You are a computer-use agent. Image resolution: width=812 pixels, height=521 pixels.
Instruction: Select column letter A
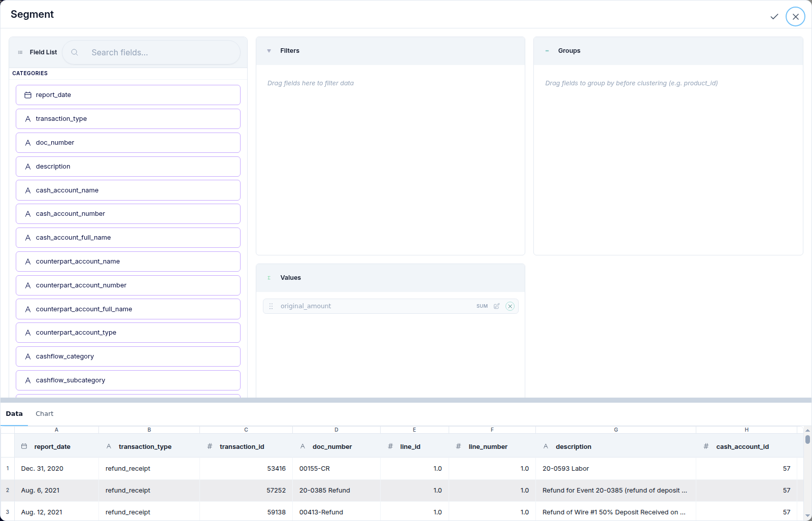(x=56, y=430)
